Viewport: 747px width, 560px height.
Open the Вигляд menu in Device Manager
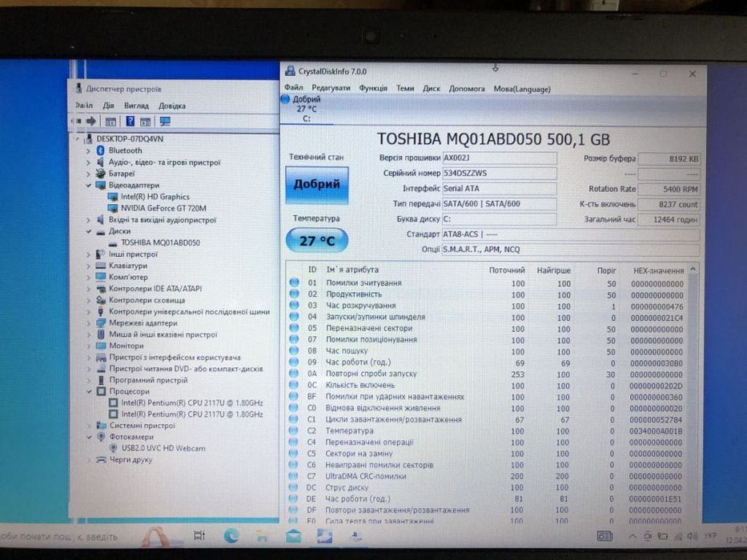pos(136,106)
